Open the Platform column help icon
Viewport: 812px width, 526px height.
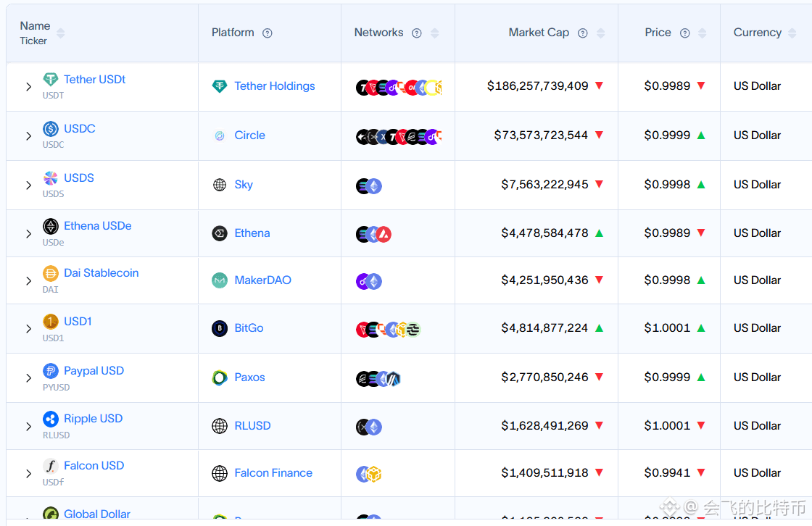click(268, 33)
